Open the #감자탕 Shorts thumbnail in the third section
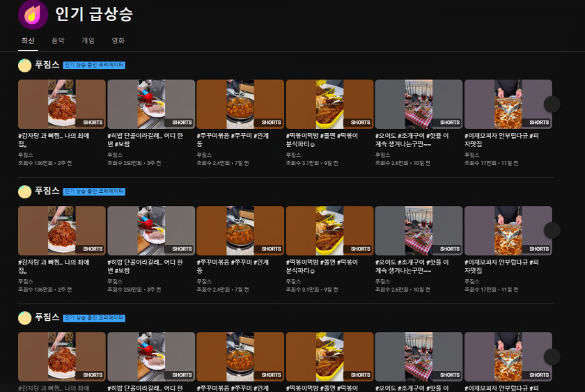 (x=62, y=357)
